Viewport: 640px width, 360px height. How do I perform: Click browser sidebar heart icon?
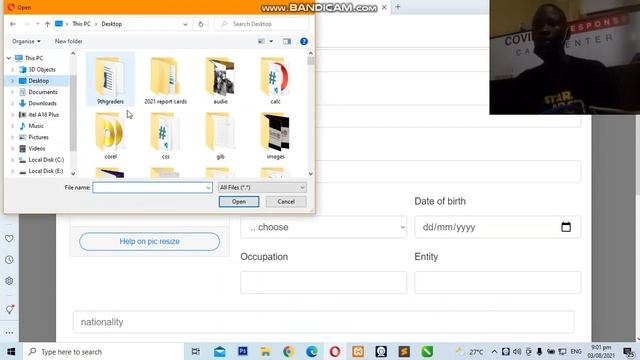(x=9, y=238)
